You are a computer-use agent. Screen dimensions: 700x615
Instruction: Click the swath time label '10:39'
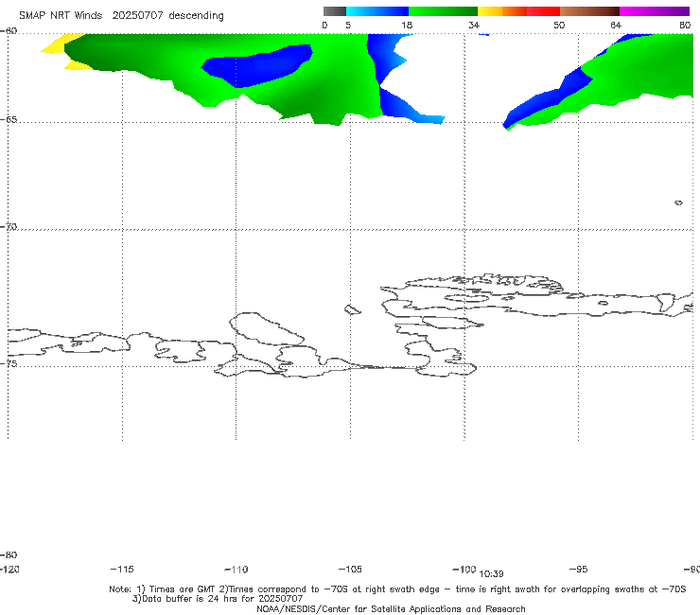tap(491, 574)
